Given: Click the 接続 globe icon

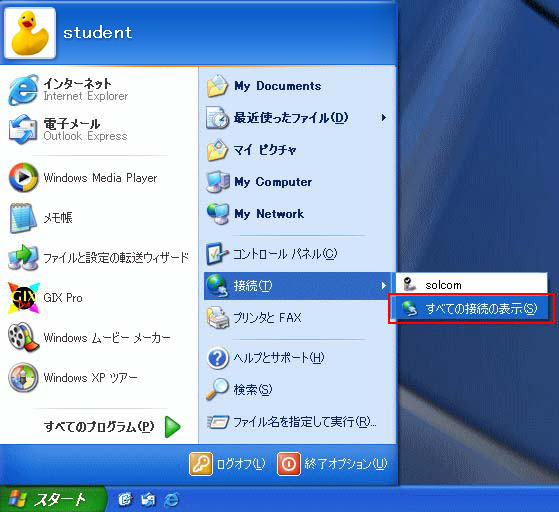Looking at the screenshot, I should (217, 286).
